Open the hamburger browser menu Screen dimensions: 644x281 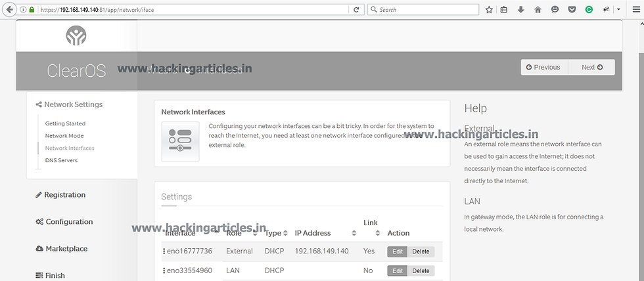636,9
